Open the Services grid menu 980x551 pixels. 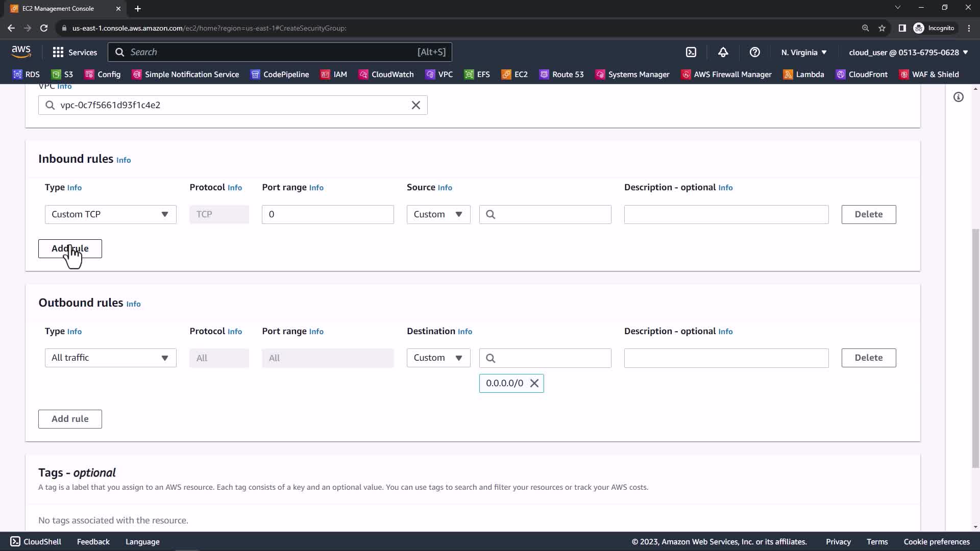click(75, 52)
